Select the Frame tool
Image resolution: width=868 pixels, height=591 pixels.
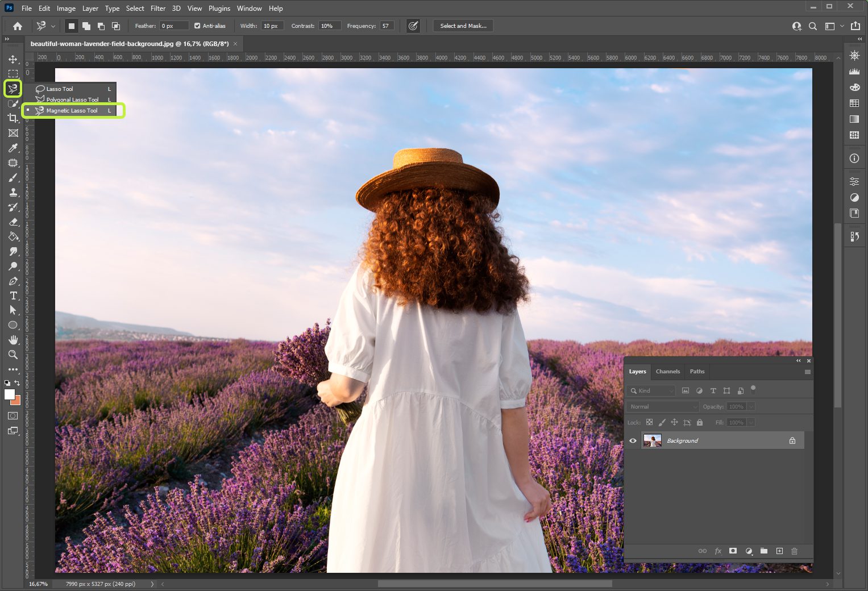tap(13, 133)
